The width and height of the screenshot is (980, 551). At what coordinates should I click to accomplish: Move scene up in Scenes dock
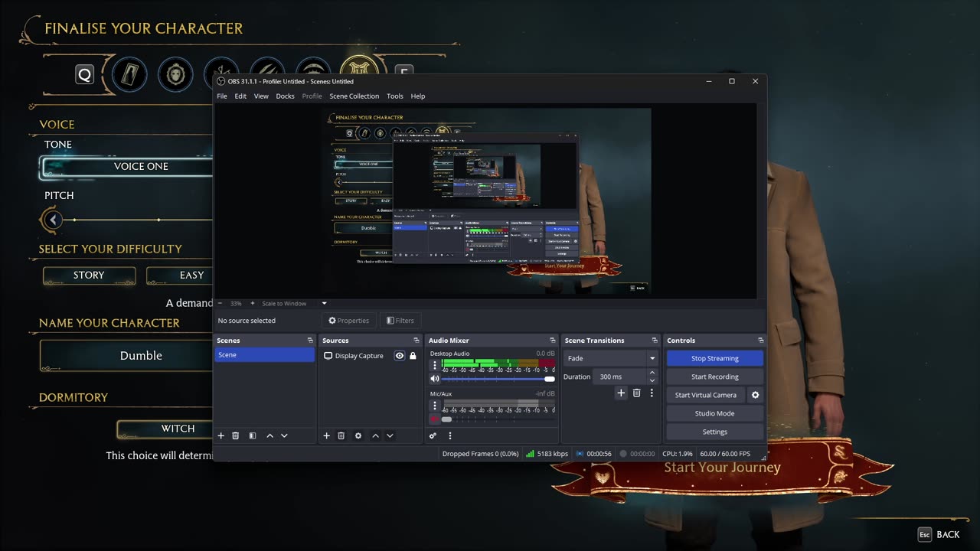(269, 435)
